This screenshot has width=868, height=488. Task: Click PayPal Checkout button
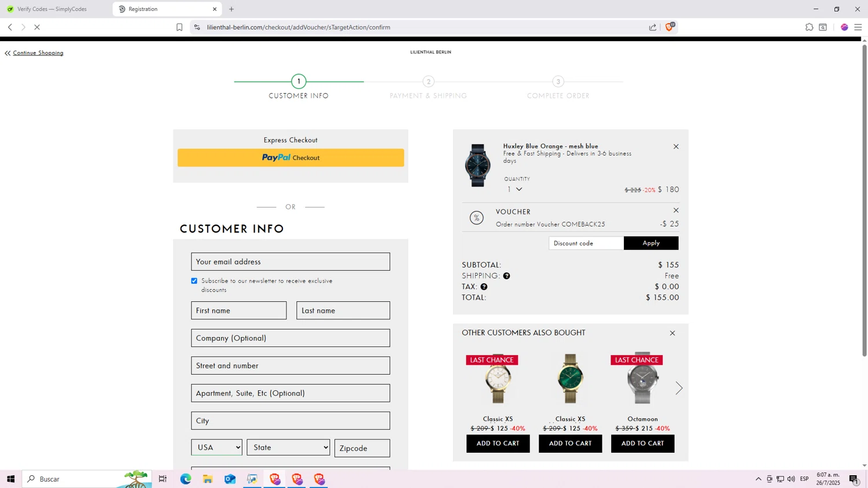(290, 158)
